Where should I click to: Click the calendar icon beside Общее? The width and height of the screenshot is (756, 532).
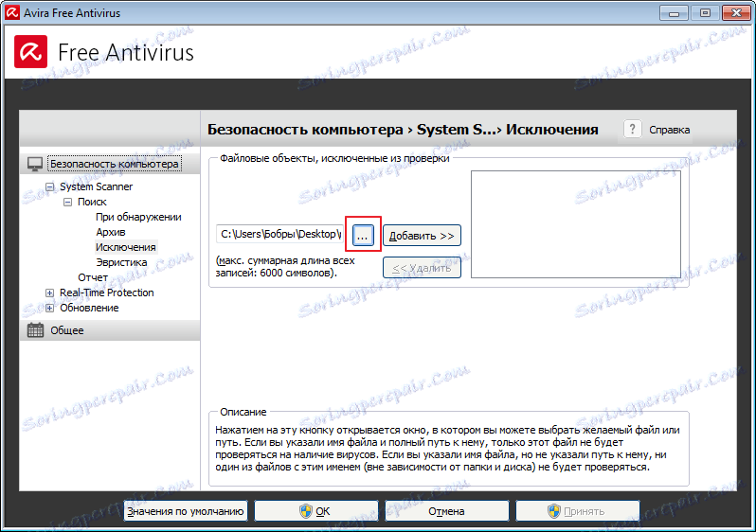click(x=35, y=330)
